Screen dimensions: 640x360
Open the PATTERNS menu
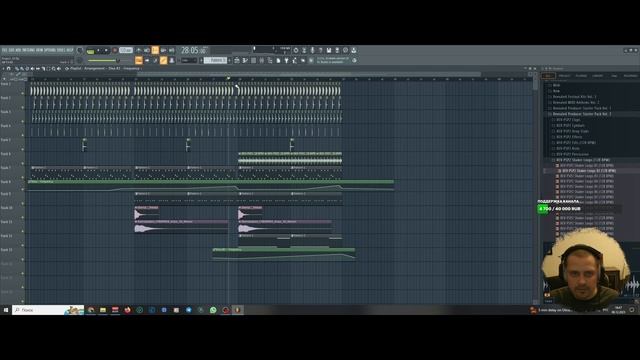[28, 50]
